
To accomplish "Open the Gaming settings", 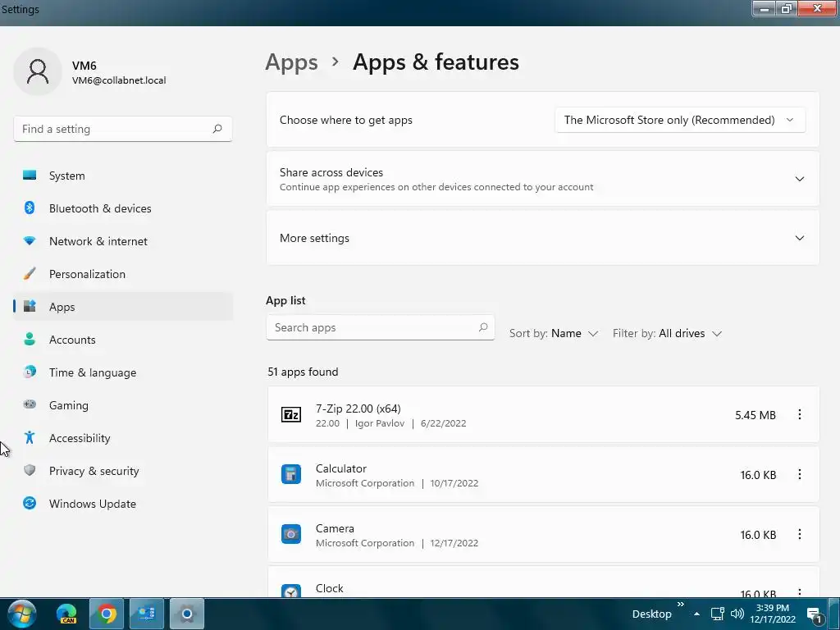I will click(x=123, y=405).
